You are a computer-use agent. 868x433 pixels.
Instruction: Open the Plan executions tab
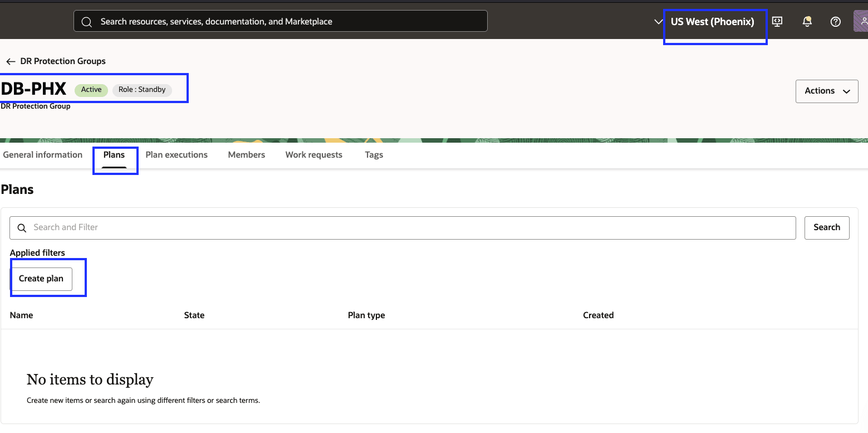[x=176, y=155]
